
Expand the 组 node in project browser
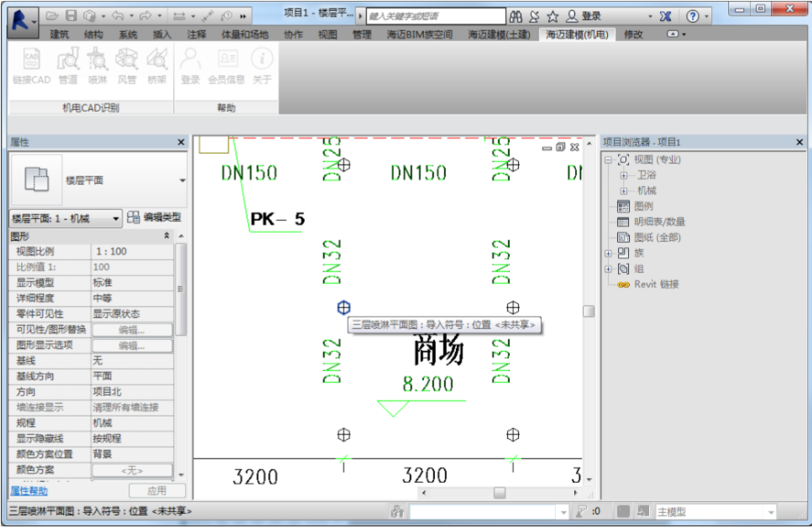pos(609,269)
